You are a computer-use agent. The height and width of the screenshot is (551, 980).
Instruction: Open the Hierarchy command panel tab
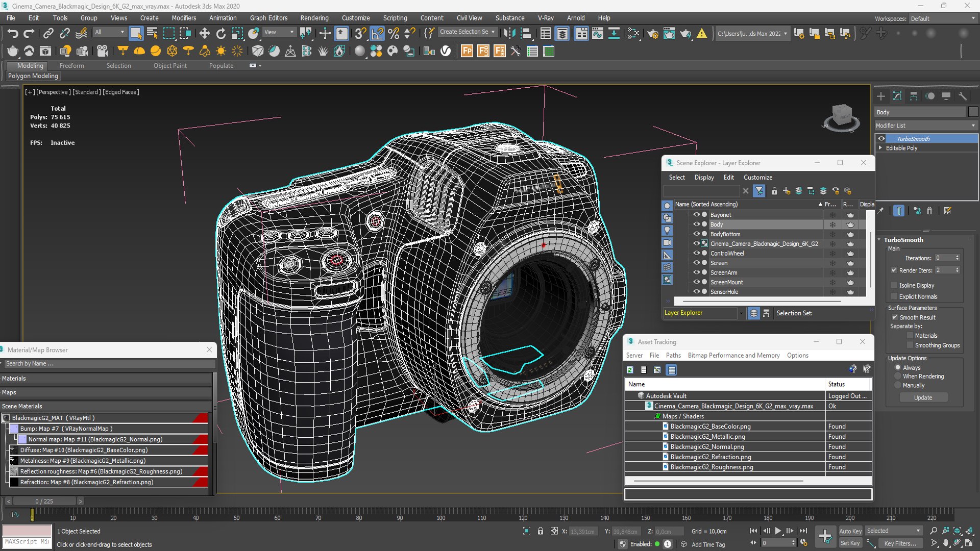[914, 96]
